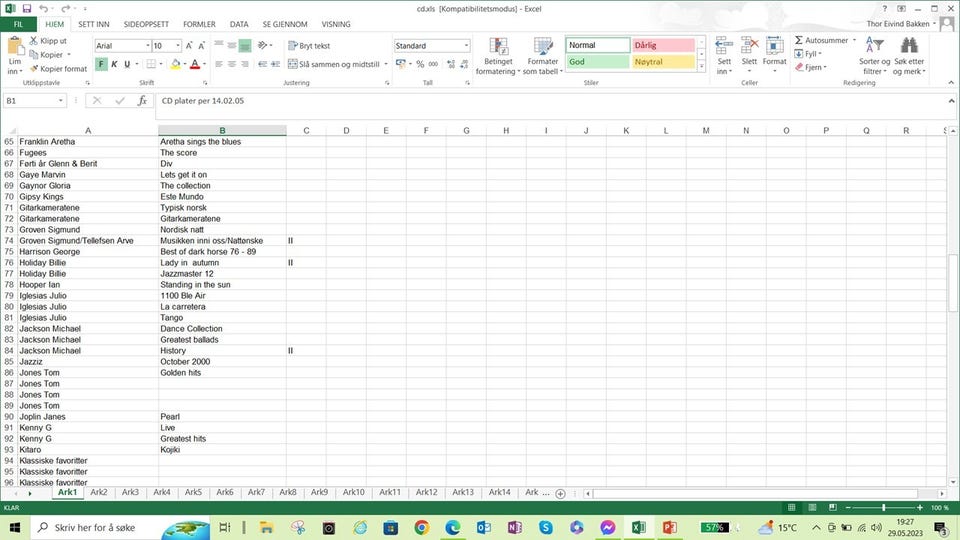
Task: Open Betinget formatering menu
Action: tap(498, 56)
